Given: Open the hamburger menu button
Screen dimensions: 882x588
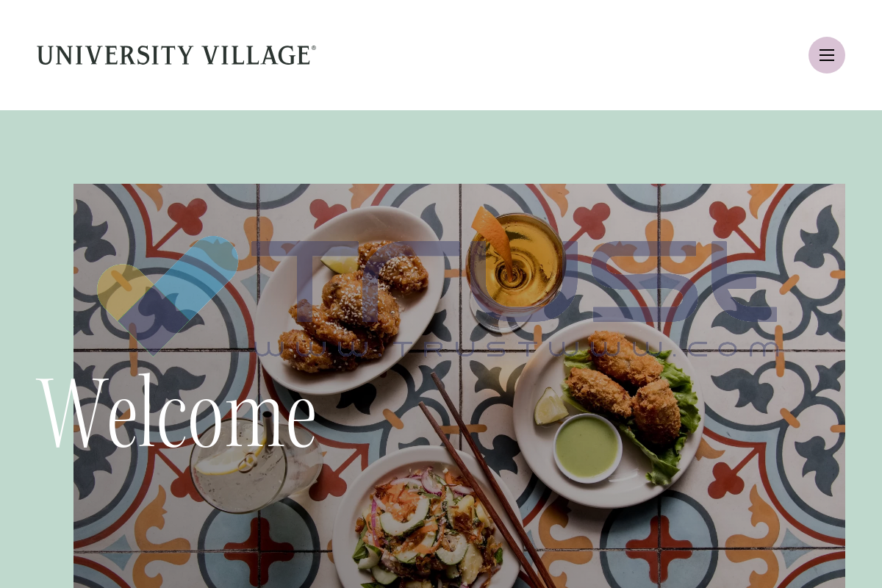Looking at the screenshot, I should (x=827, y=55).
